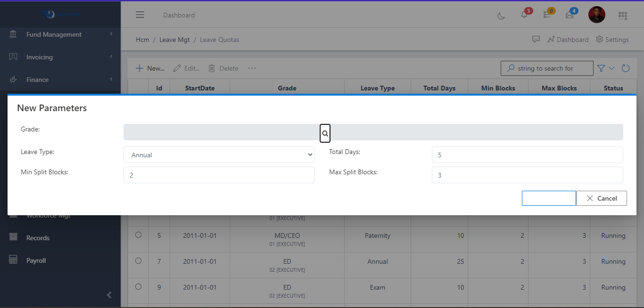Open the Leave Type dropdown
Viewport: 644px width, 308px height.
click(219, 155)
